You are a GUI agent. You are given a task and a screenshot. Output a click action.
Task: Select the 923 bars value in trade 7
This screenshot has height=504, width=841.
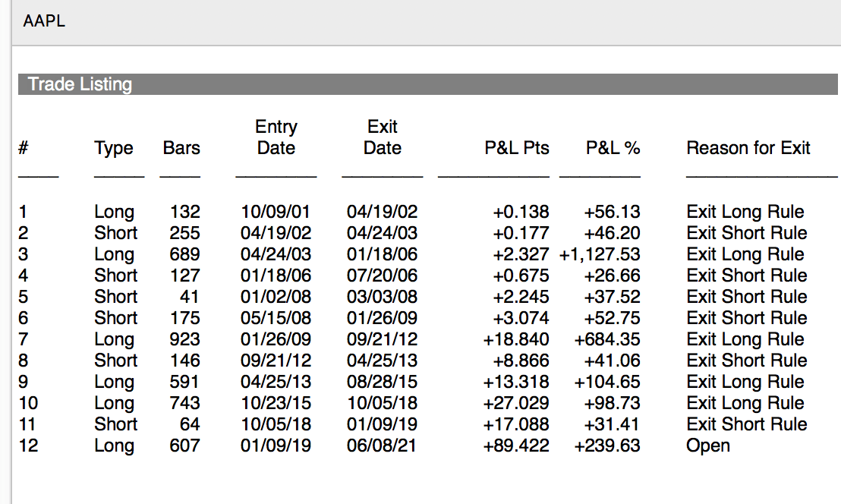[184, 339]
